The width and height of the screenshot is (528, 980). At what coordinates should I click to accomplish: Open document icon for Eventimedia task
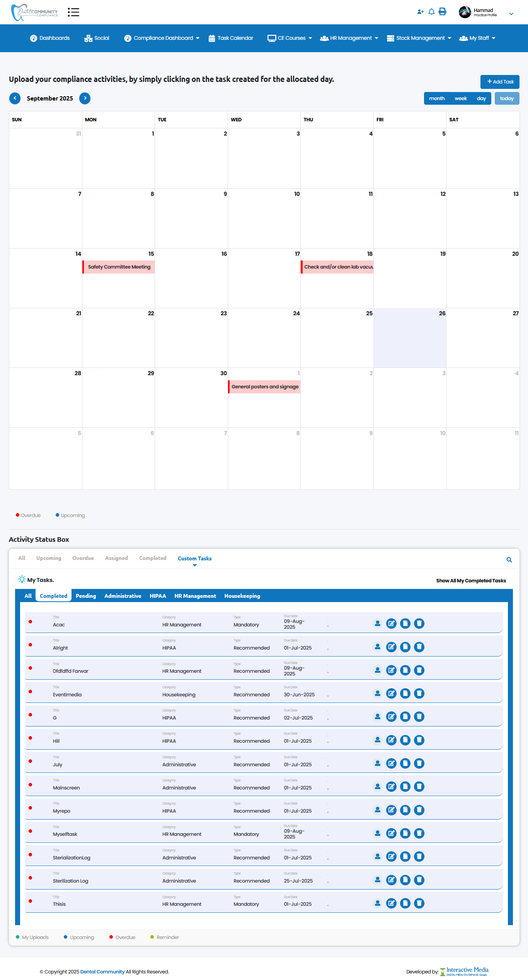[x=405, y=693]
